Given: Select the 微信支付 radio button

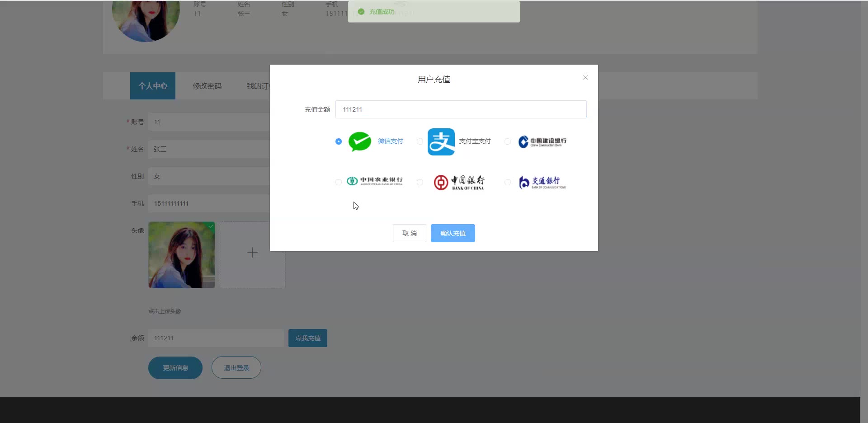Looking at the screenshot, I should point(339,141).
